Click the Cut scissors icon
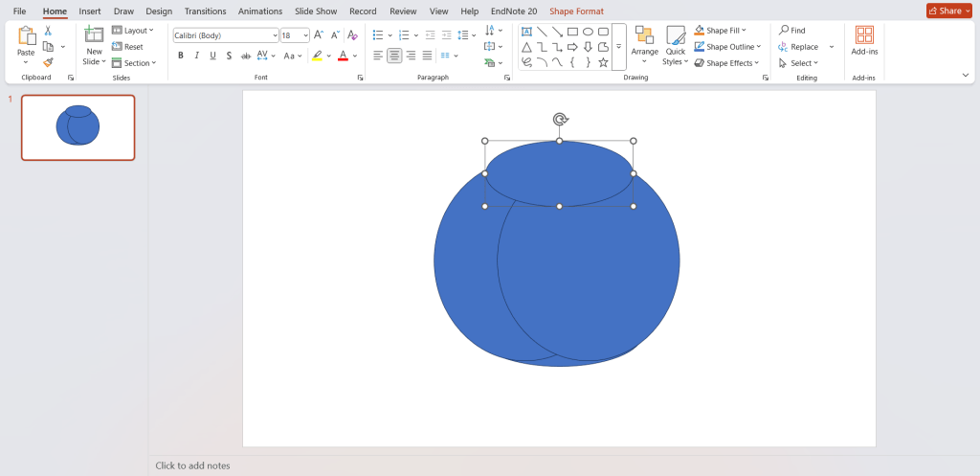 [48, 31]
